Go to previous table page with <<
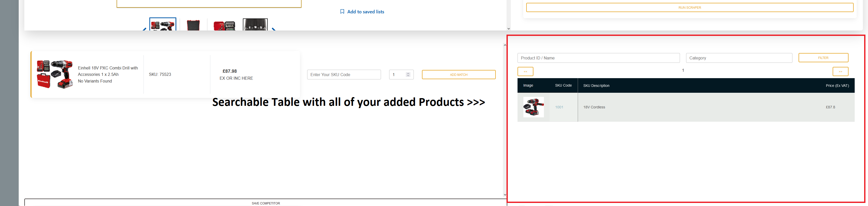This screenshot has width=868, height=206. click(x=525, y=71)
